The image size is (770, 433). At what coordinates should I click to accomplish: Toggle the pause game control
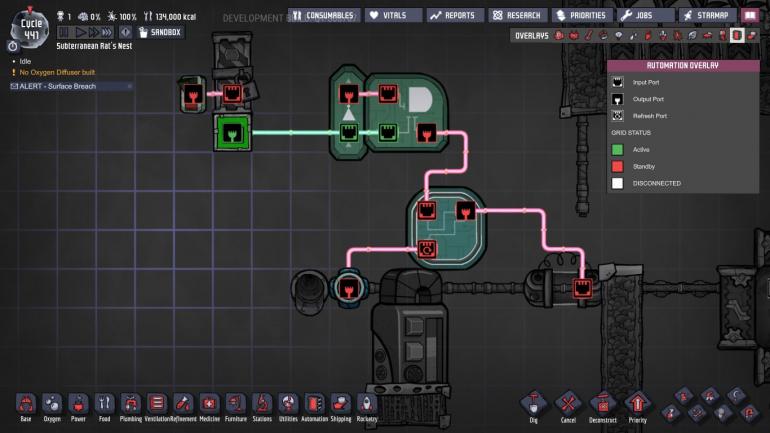pos(64,32)
